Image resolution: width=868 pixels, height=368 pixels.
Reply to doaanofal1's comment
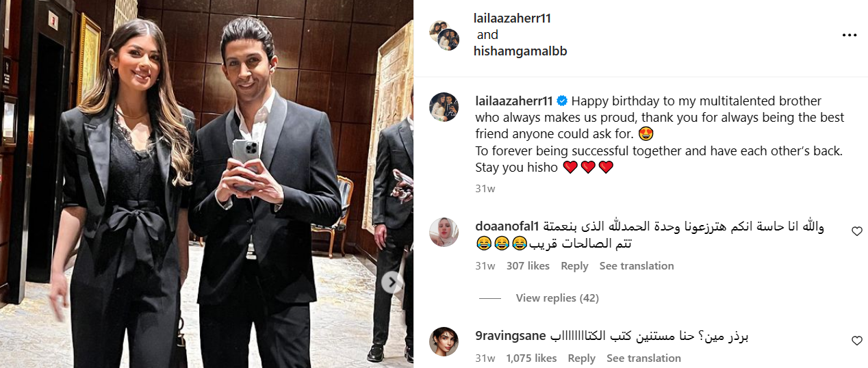(574, 266)
